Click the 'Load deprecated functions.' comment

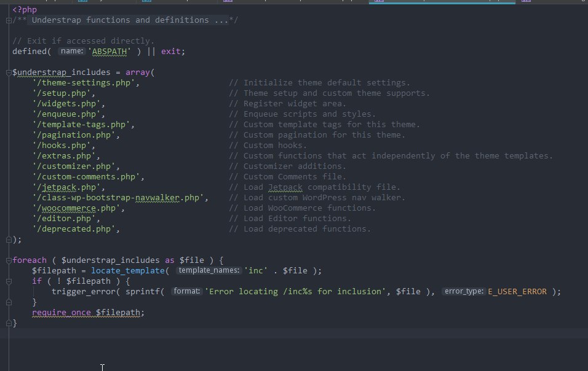[307, 229]
